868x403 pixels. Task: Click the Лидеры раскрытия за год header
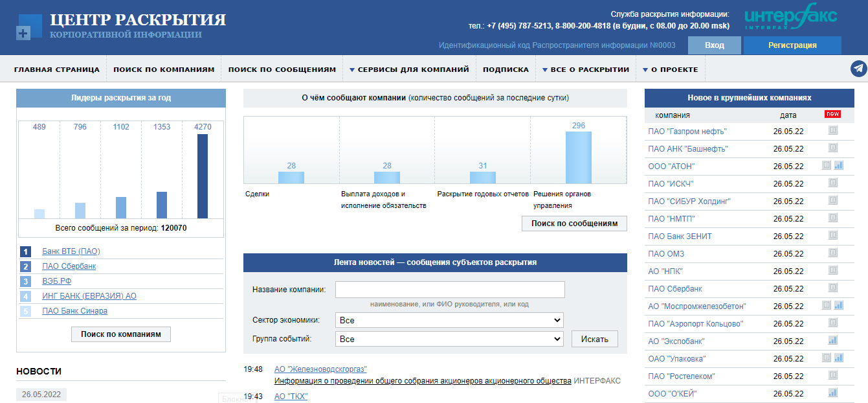pyautogui.click(x=121, y=98)
